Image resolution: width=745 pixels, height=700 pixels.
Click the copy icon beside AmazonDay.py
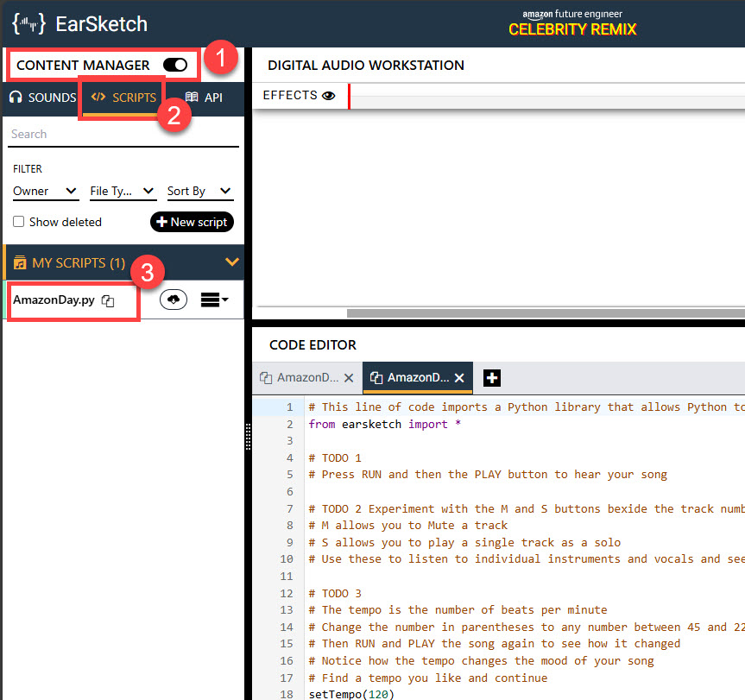click(108, 300)
